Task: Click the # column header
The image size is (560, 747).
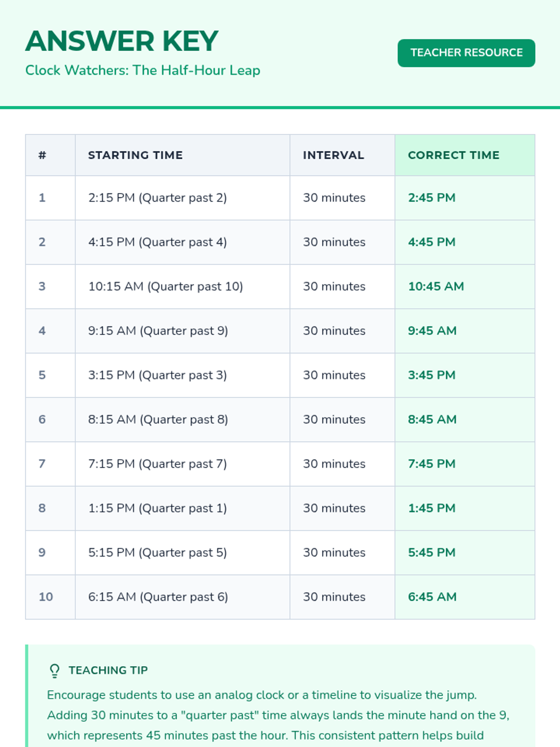Action: [42, 155]
